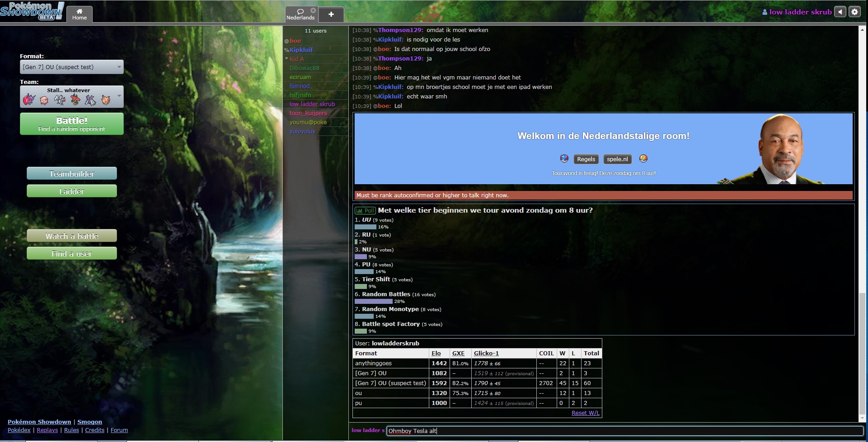Image resolution: width=868 pixels, height=442 pixels.
Task: Open the Smogon footer link
Action: click(x=89, y=422)
